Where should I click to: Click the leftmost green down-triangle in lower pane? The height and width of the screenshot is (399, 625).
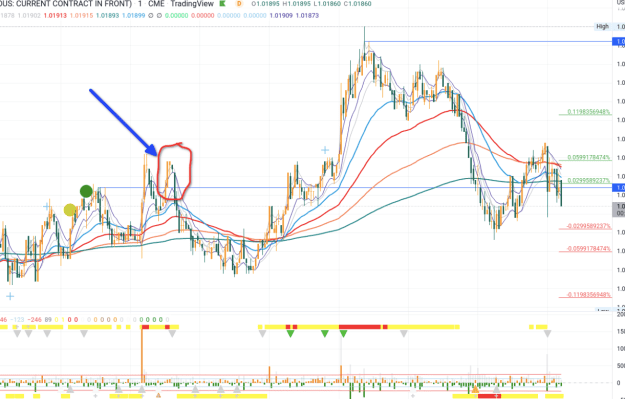291,334
